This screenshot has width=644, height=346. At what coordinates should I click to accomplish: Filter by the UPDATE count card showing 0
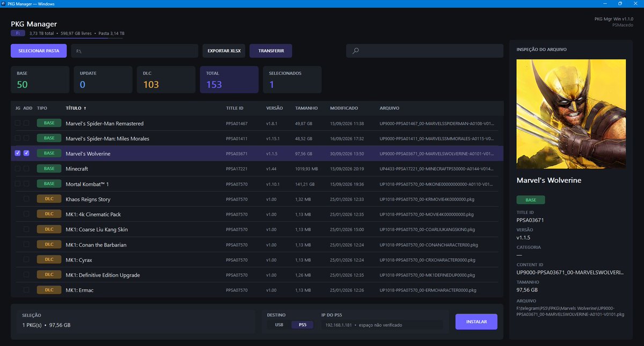(103, 79)
